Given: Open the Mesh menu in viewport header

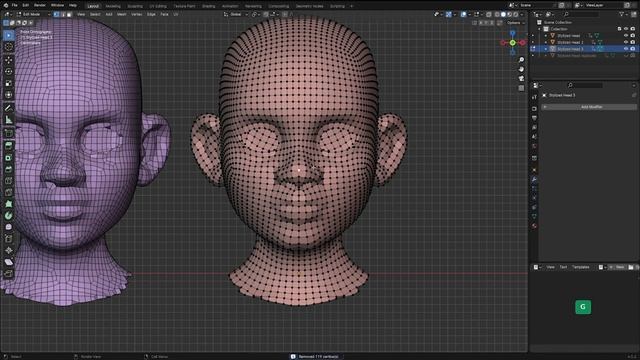Looking at the screenshot, I should pyautogui.click(x=122, y=14).
